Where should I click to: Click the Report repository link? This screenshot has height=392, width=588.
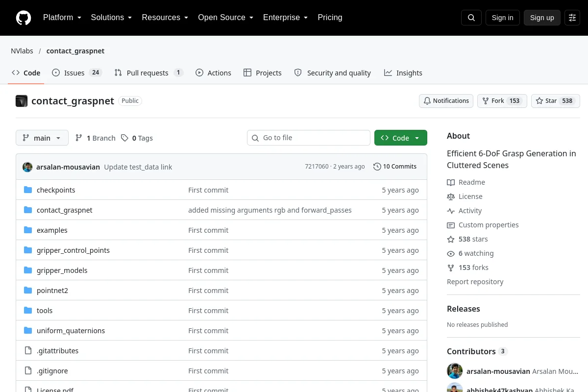tap(475, 282)
